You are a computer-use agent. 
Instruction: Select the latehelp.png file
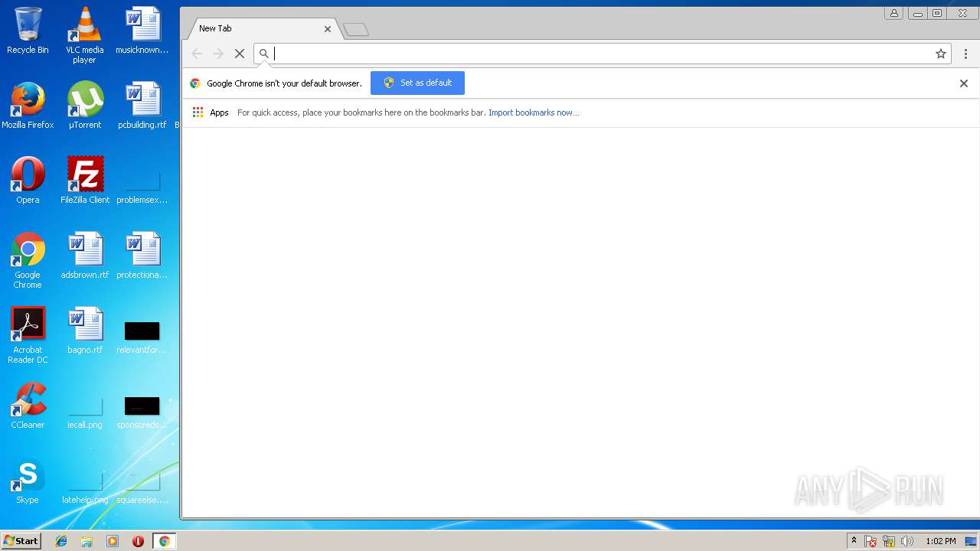point(85,487)
